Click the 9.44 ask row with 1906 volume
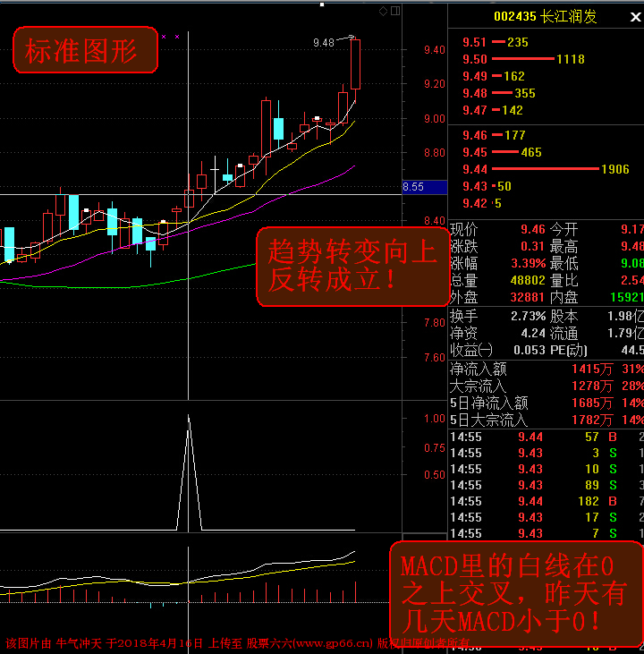Screen dimensions: 644x654 pos(546,169)
